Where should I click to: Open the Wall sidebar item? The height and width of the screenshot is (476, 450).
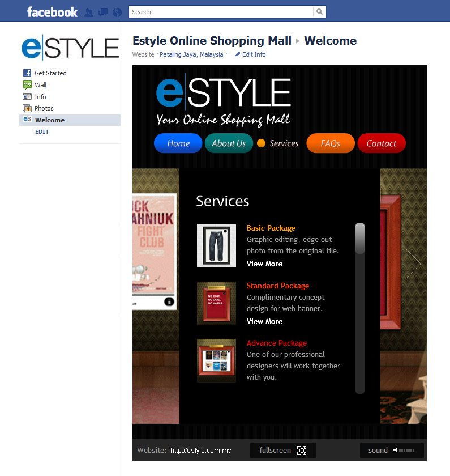click(x=40, y=85)
